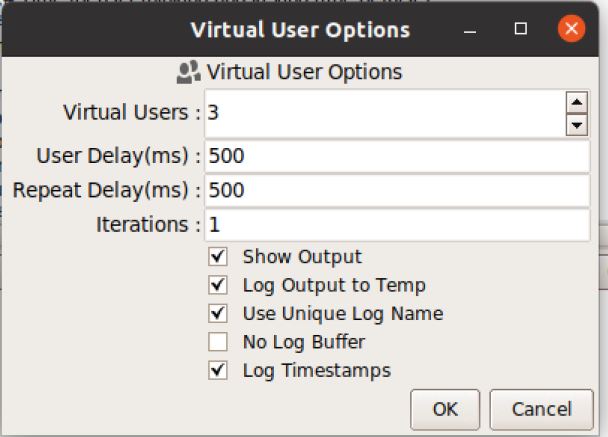
Task: Click the Virtual User Options people icon
Action: [188, 73]
